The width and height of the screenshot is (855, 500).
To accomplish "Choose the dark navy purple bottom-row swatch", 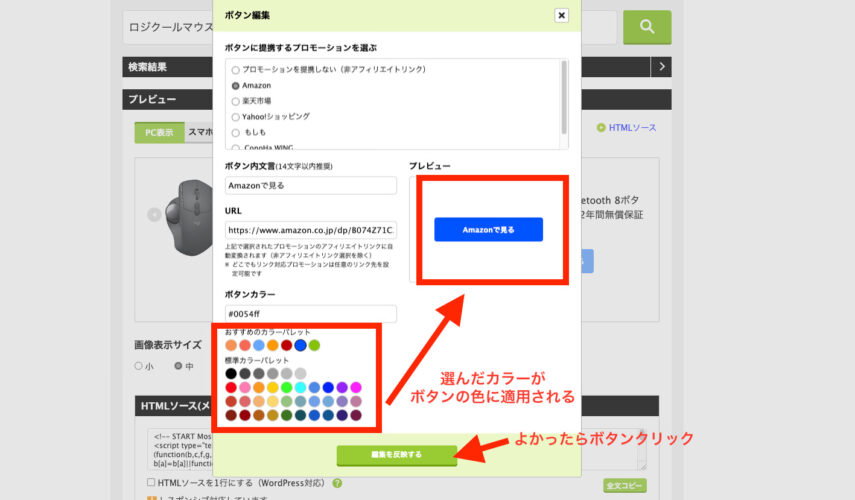I will pos(342,415).
